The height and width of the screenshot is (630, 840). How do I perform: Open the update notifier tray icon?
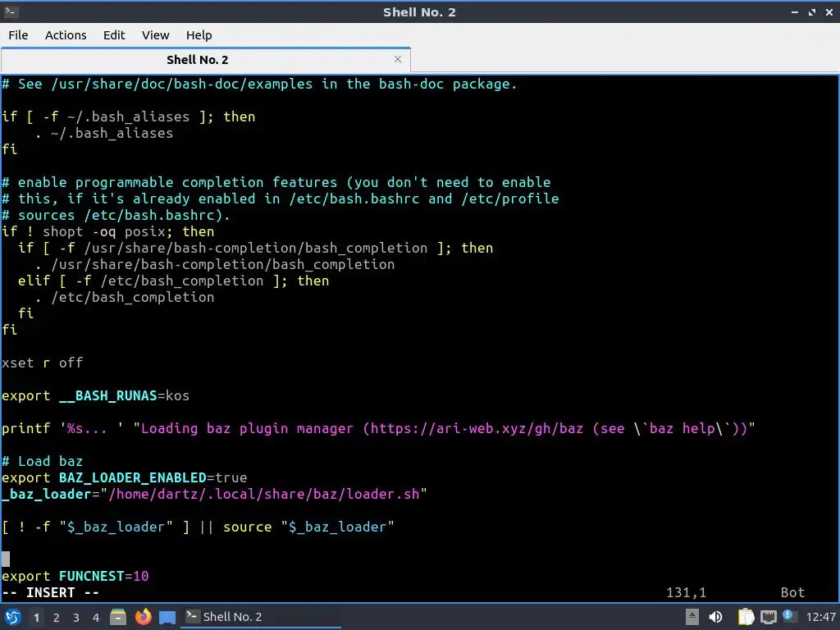tap(789, 616)
